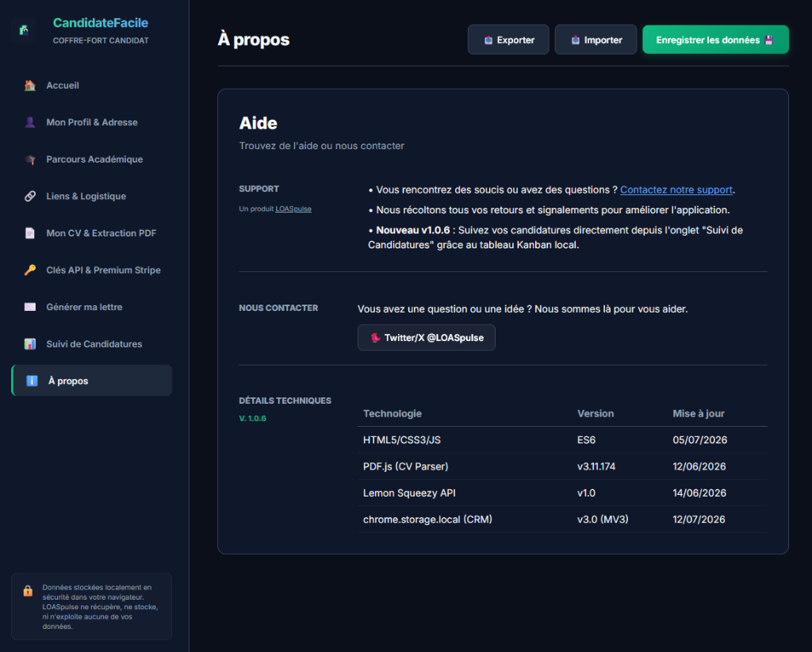Screen dimensions: 812x652
Task: Open Mon CV & Extraction PDF
Action: [92, 233]
